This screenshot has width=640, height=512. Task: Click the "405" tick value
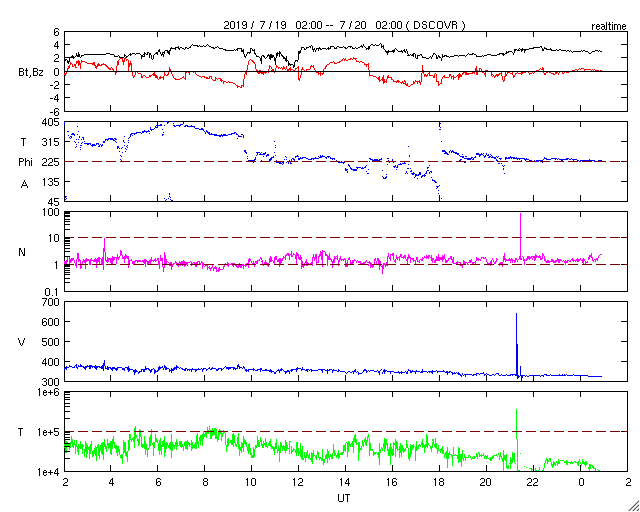[x=53, y=122]
